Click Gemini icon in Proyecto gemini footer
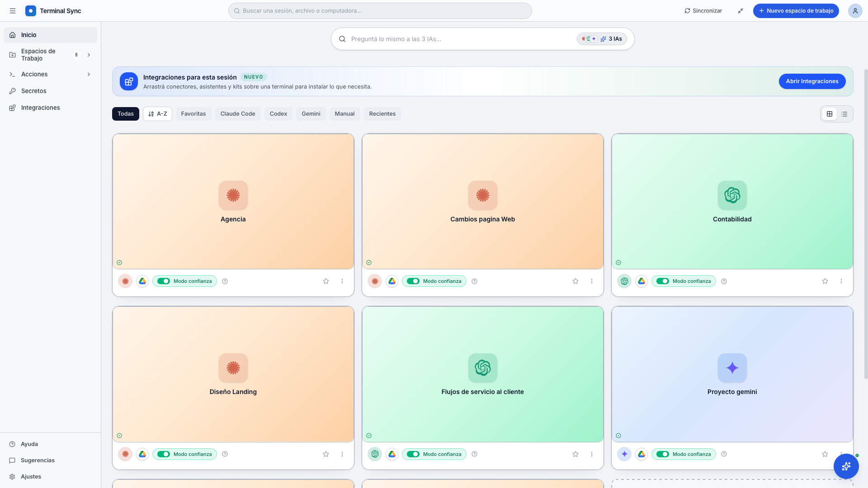The image size is (868, 488). point(624,454)
